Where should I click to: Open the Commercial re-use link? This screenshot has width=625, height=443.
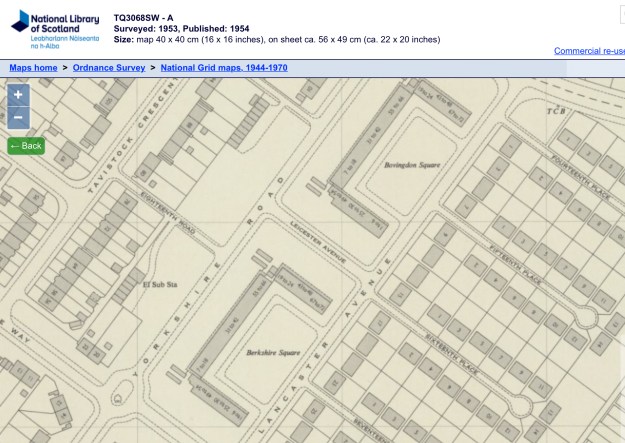point(589,51)
